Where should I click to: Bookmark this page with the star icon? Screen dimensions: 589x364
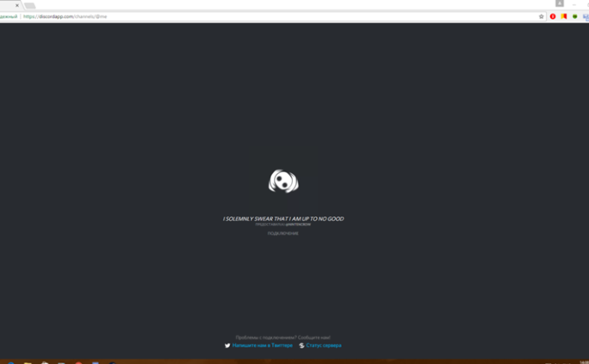click(x=542, y=16)
